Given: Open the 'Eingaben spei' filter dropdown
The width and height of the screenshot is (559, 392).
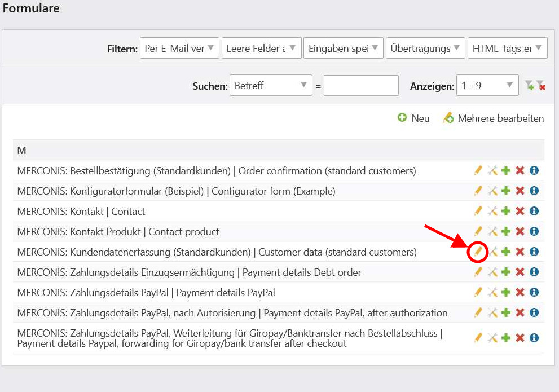Looking at the screenshot, I should 344,48.
